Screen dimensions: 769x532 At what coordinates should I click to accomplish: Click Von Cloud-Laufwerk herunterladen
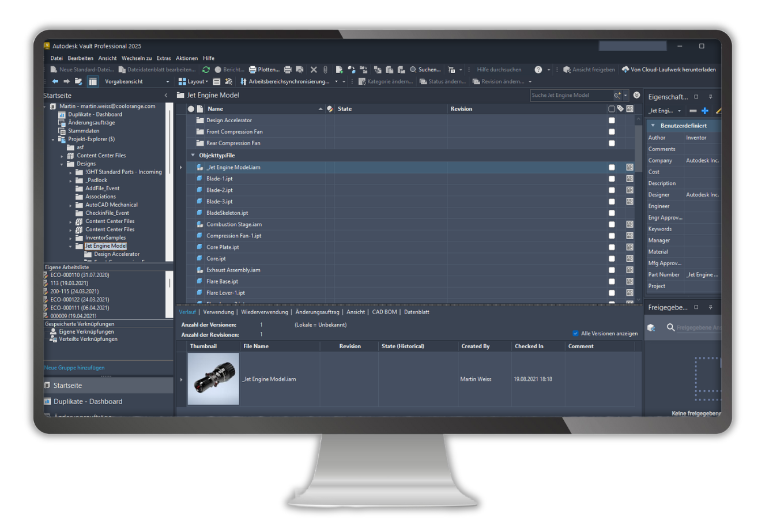[669, 70]
